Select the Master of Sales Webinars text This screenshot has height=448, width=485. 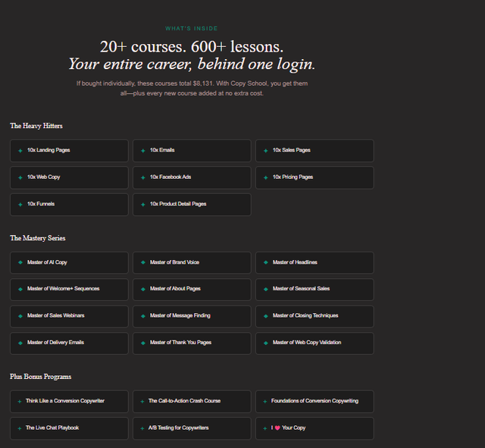pyautogui.click(x=55, y=315)
